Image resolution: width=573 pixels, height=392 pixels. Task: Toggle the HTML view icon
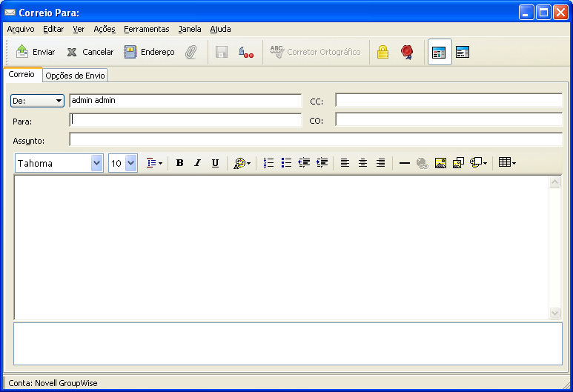coord(440,52)
